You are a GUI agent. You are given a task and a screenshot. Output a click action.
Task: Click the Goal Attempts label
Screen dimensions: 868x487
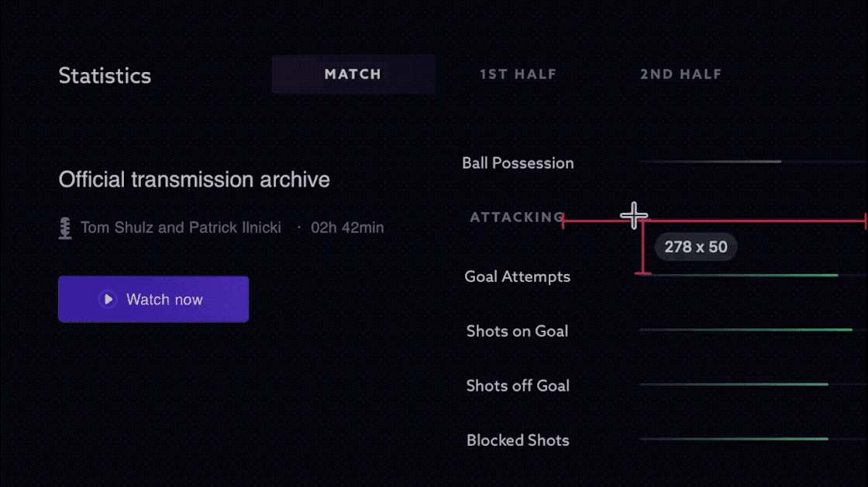517,276
